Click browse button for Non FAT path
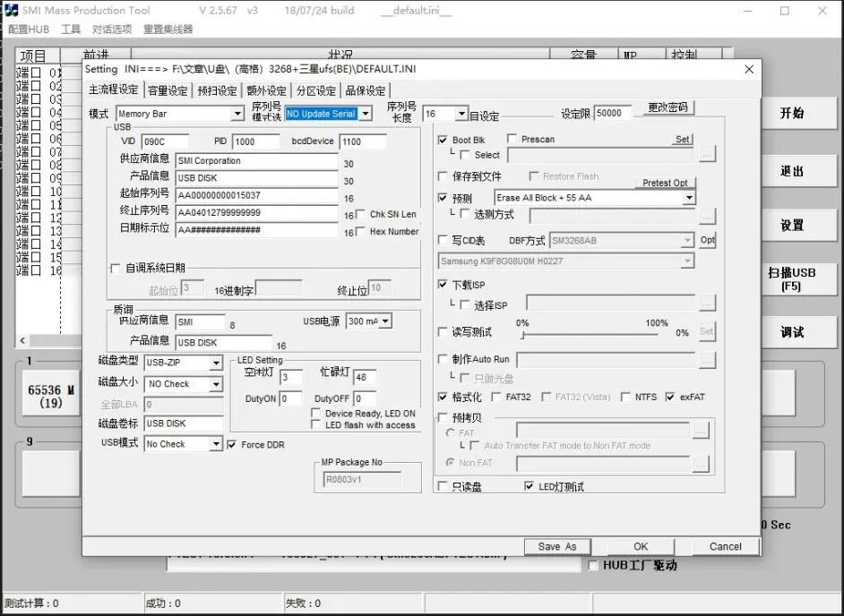Screen dimensions: 844x616 click(700, 463)
